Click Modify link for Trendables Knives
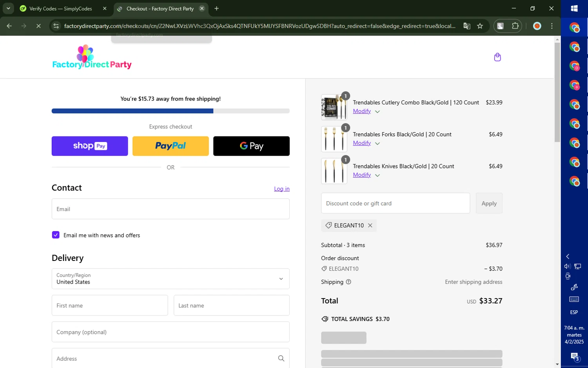588x368 pixels. 362,175
